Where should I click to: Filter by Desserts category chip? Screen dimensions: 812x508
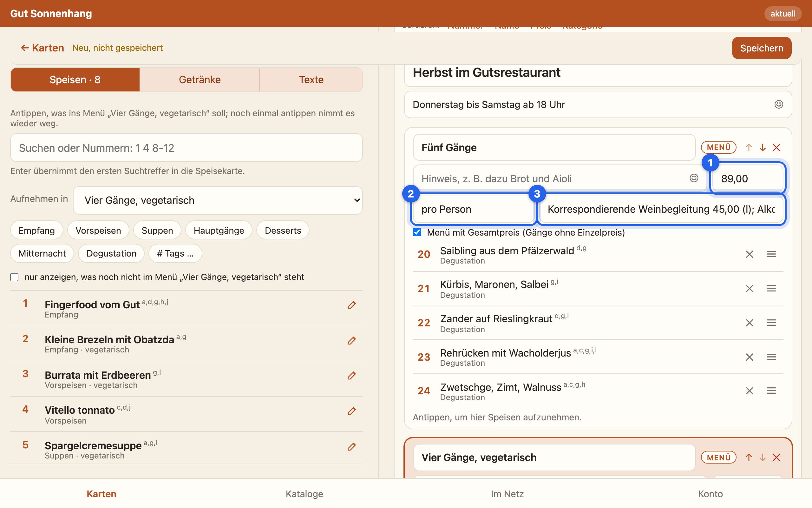pos(283,231)
